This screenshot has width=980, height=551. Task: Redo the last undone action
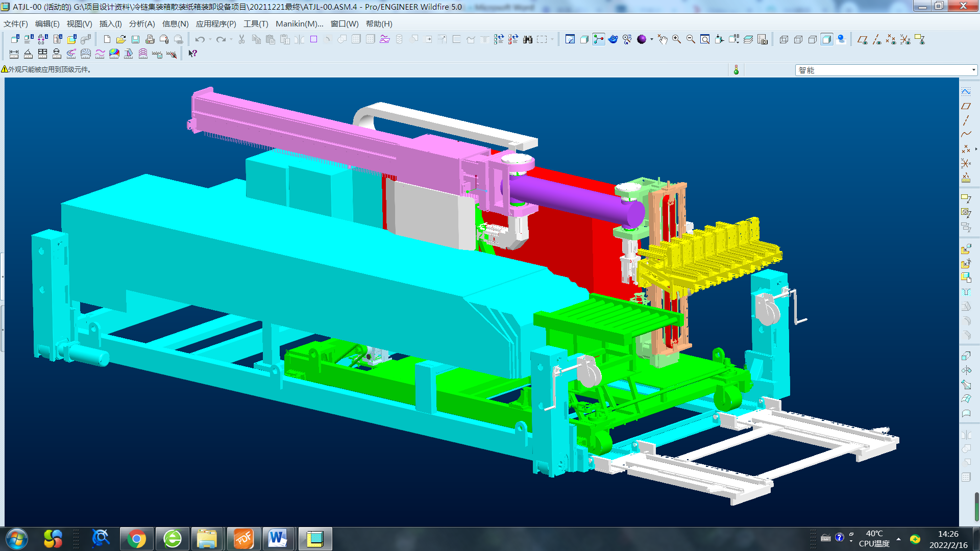coord(220,39)
